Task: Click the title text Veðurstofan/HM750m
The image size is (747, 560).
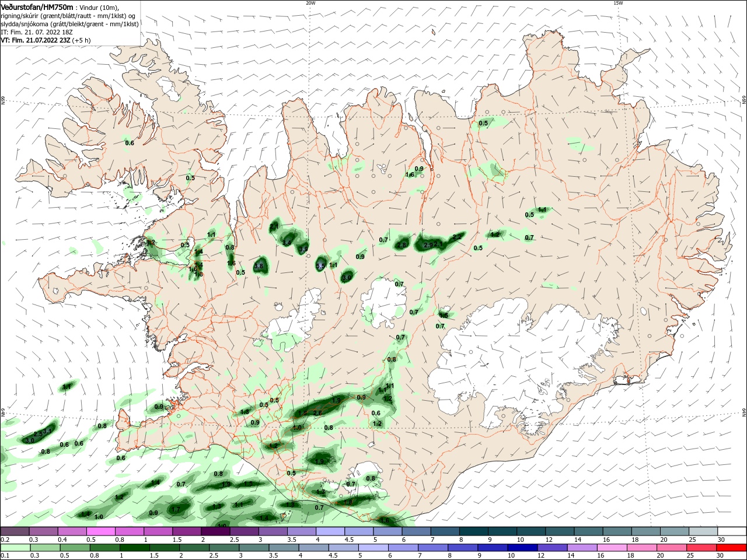Action: 37,7
